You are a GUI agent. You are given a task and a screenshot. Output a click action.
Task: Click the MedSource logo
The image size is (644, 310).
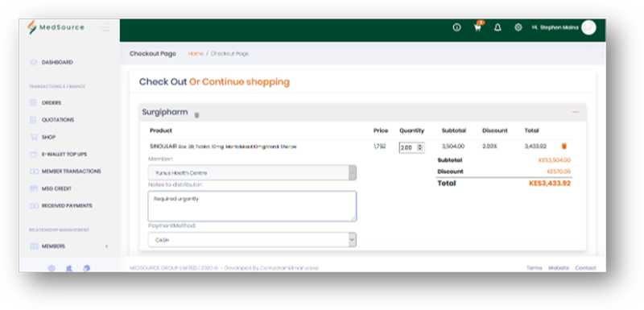pyautogui.click(x=56, y=27)
